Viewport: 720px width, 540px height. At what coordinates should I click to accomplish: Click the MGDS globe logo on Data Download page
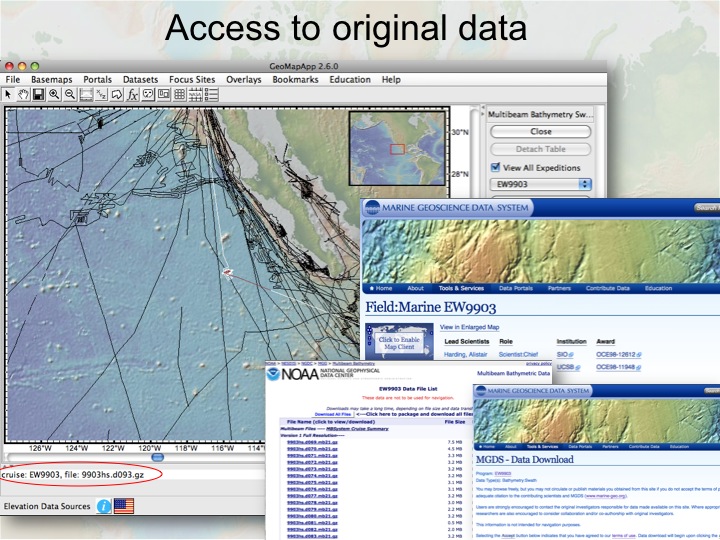(x=481, y=391)
